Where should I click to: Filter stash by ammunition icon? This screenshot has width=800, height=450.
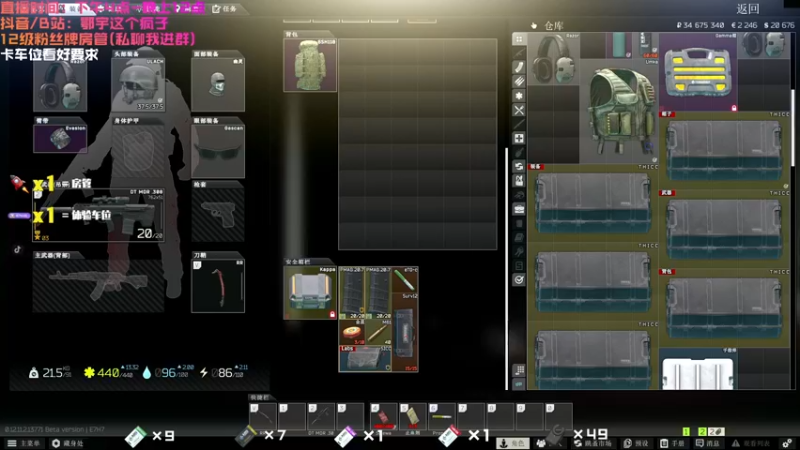click(519, 82)
